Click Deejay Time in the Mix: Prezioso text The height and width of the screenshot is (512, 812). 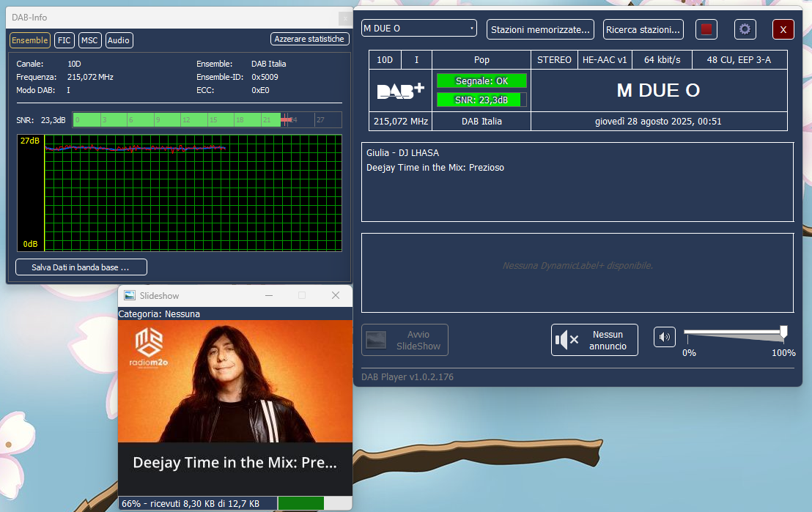tap(435, 167)
